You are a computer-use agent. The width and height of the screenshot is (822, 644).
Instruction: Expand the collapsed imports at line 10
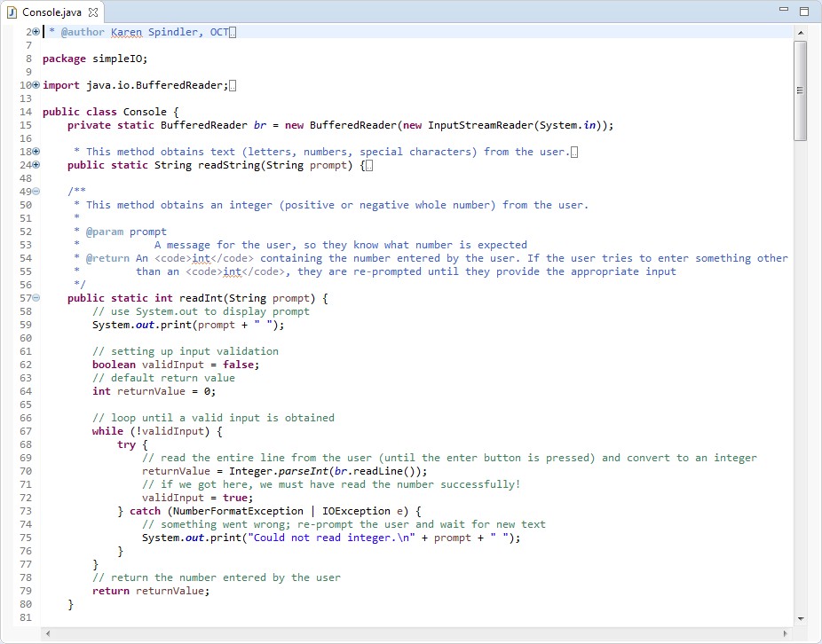click(x=36, y=85)
